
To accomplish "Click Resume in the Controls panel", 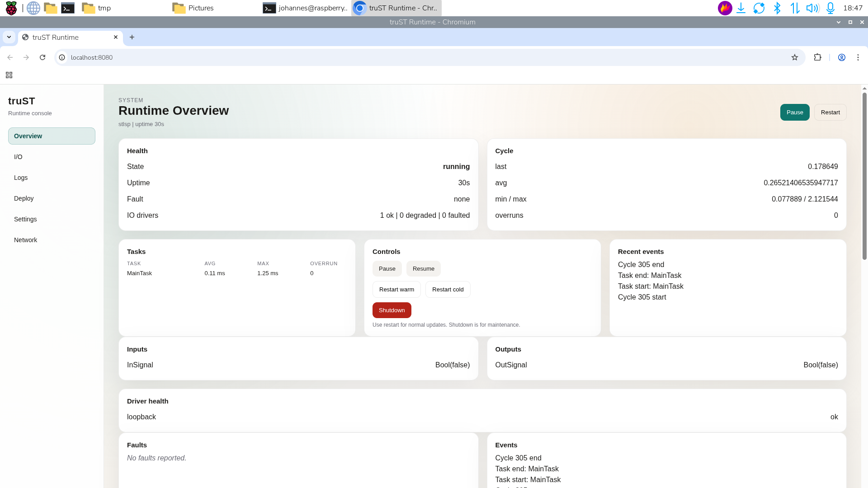I will [x=423, y=268].
